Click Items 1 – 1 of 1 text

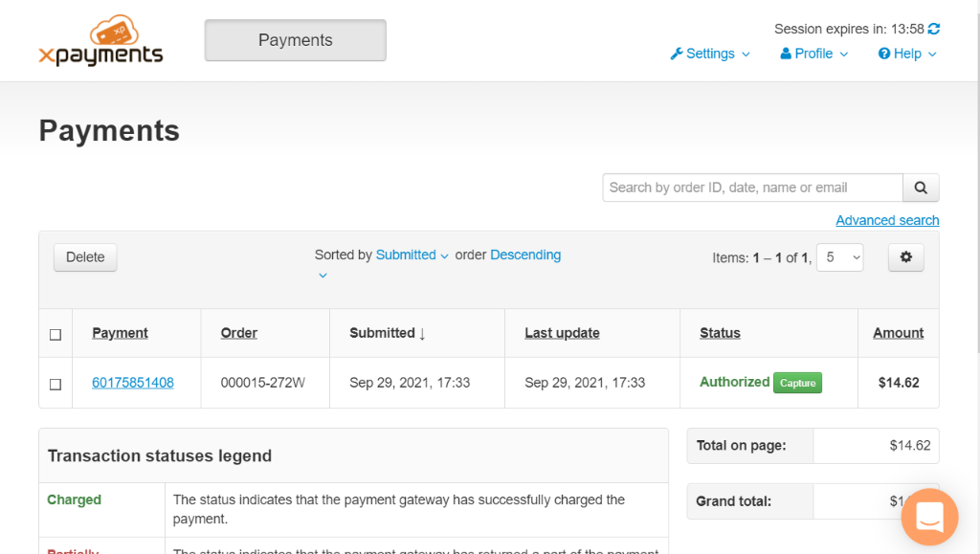(762, 258)
